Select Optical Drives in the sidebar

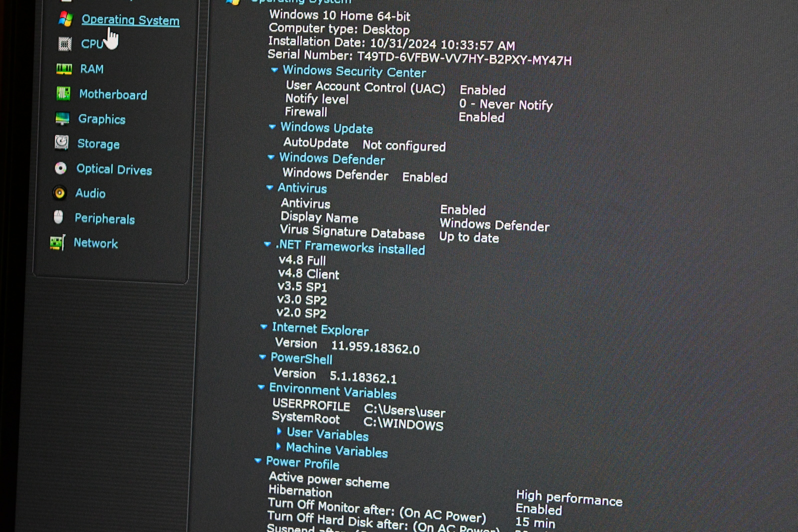point(114,169)
